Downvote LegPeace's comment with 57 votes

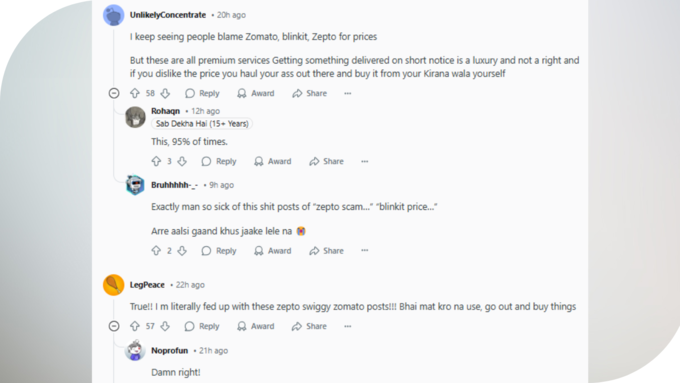(165, 326)
